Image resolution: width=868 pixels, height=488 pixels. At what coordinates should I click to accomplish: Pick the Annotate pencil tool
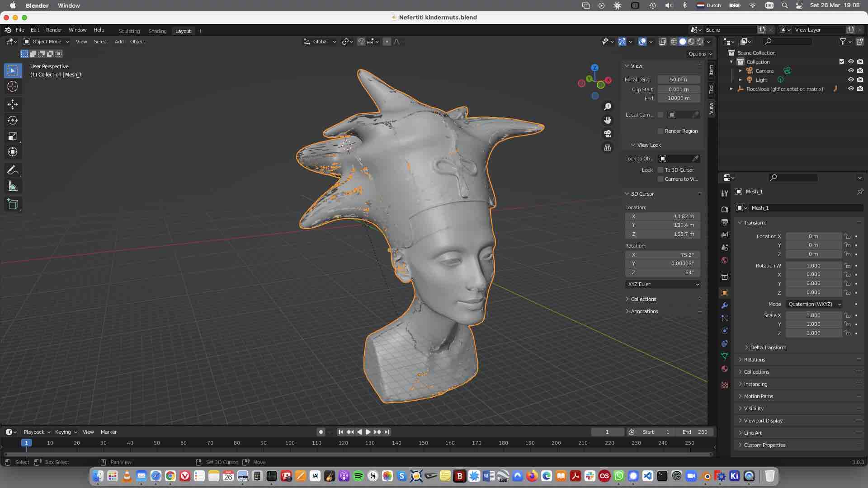click(13, 170)
